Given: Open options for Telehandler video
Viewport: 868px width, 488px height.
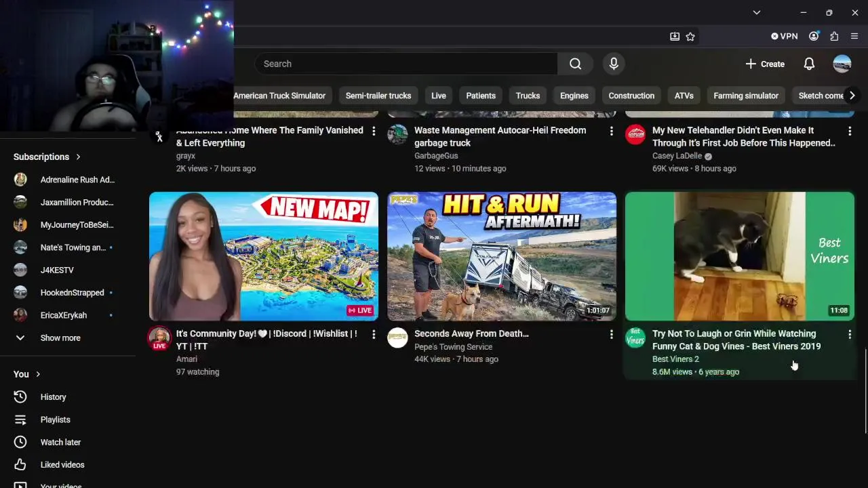Looking at the screenshot, I should pos(849,131).
